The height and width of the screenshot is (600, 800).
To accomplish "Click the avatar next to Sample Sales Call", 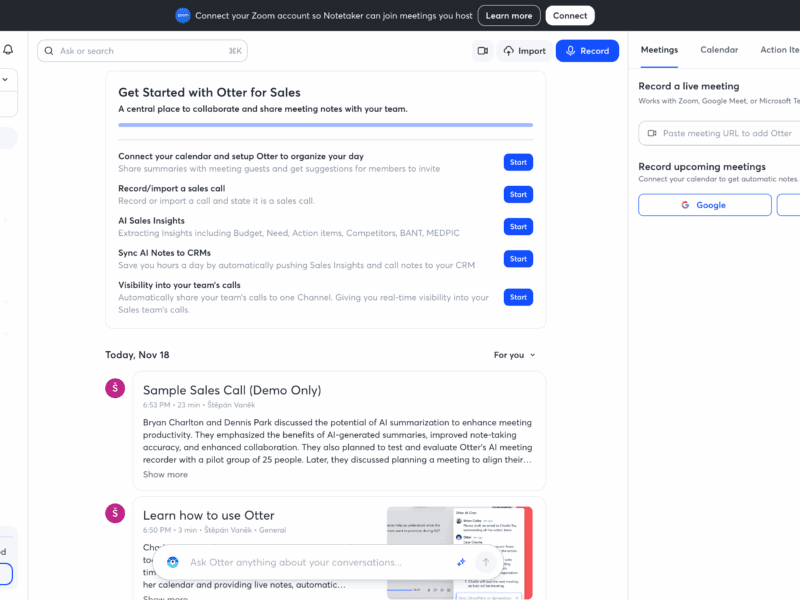I will pos(115,388).
